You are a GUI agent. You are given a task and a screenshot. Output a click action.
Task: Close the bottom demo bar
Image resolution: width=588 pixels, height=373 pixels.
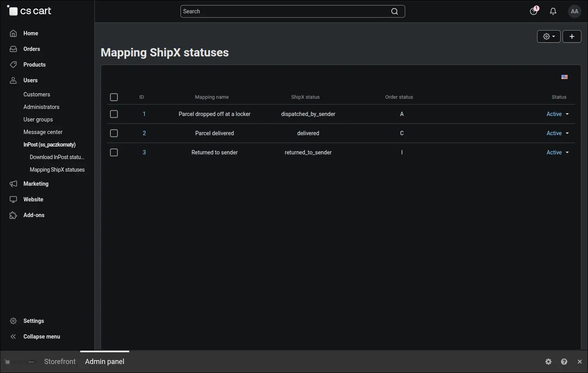580,362
